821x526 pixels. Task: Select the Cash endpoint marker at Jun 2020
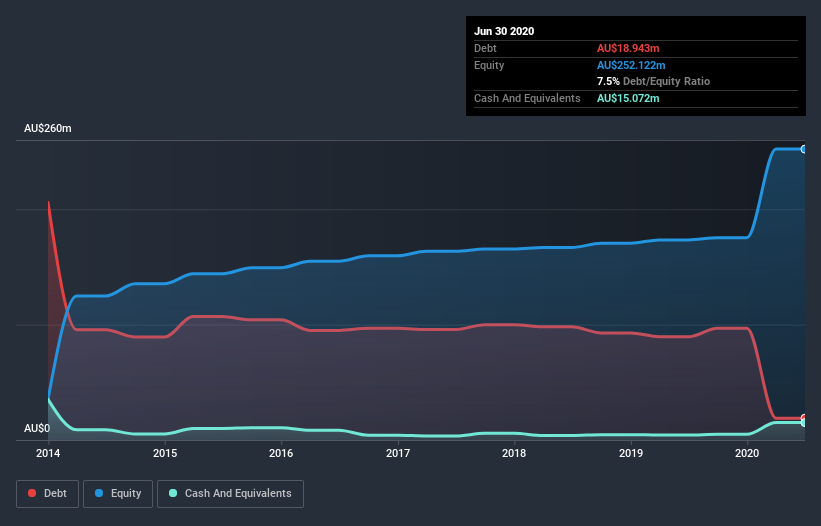tap(804, 422)
